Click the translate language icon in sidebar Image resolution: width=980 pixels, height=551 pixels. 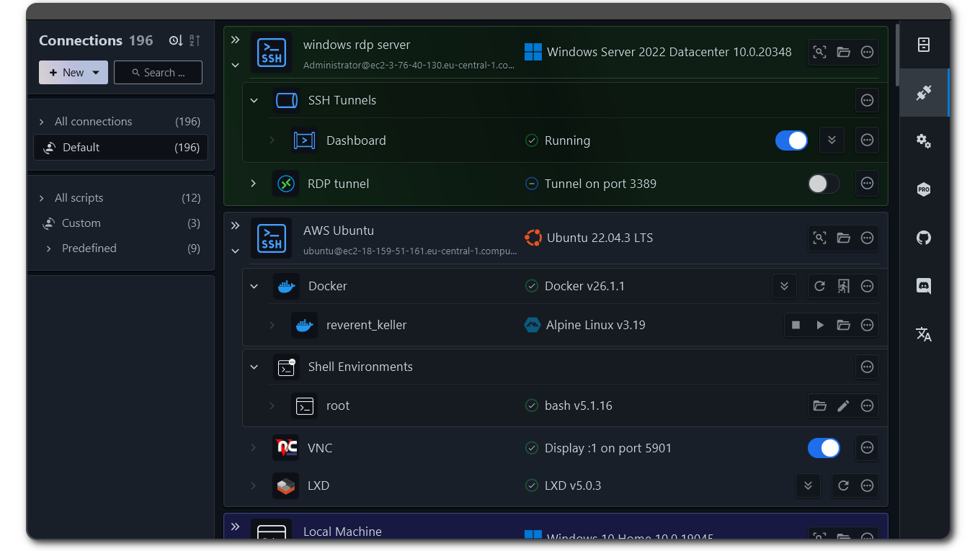924,334
